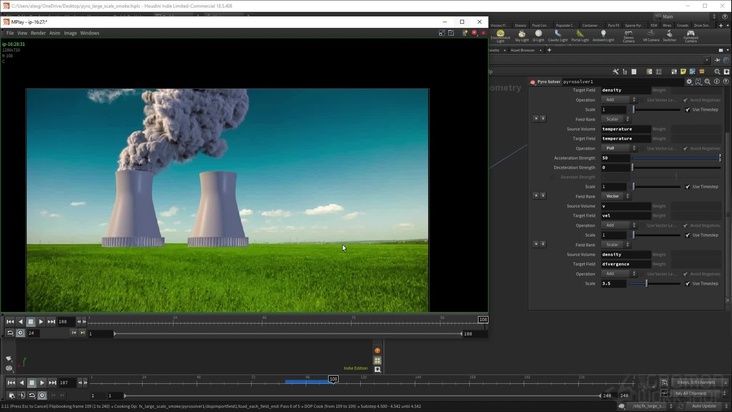Stop playback in main Houdini playbar
Viewport: 732px width, 412px height.
pyautogui.click(x=32, y=383)
